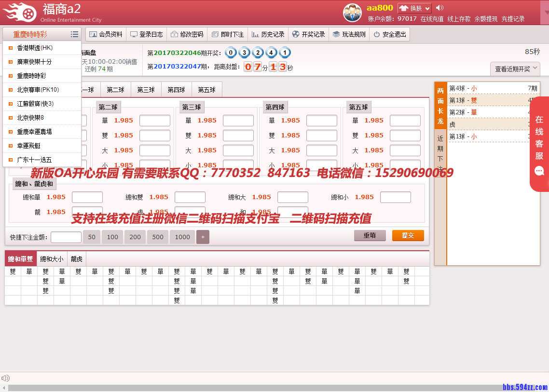Open 历史记录 history records

(x=268, y=34)
